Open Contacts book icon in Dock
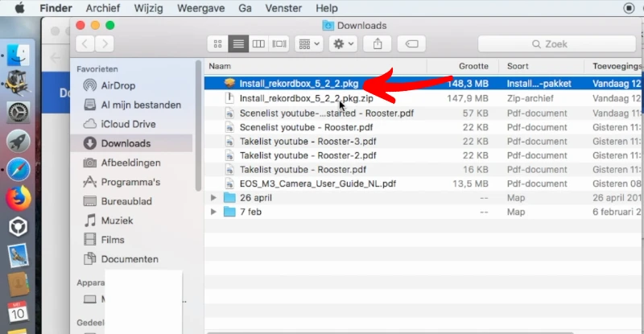Image resolution: width=644 pixels, height=334 pixels. point(18,283)
